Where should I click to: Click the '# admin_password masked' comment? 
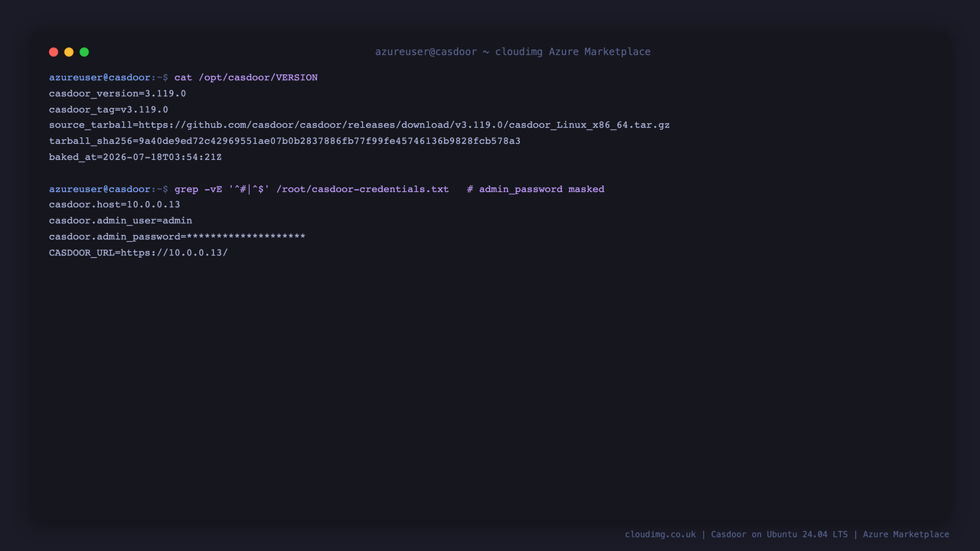(535, 189)
